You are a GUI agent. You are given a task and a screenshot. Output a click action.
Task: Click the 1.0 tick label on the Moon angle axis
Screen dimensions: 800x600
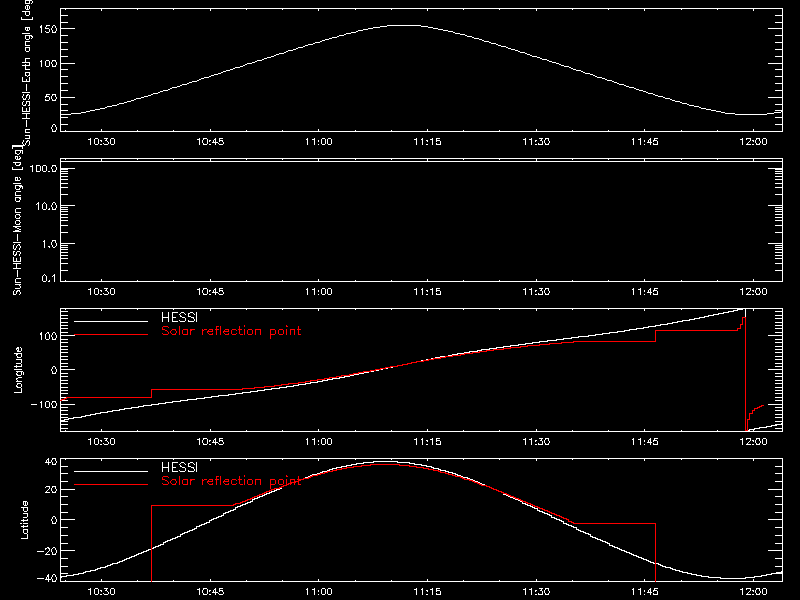tap(49, 244)
